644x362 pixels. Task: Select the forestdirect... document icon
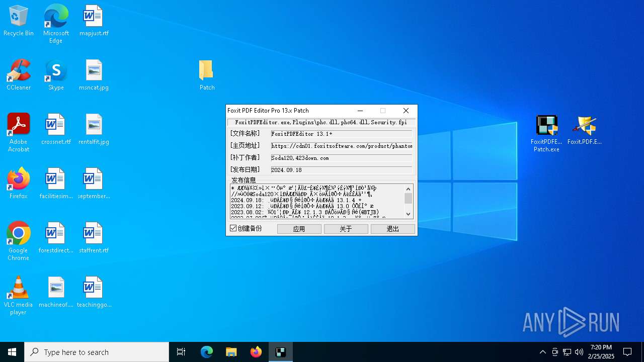click(56, 238)
